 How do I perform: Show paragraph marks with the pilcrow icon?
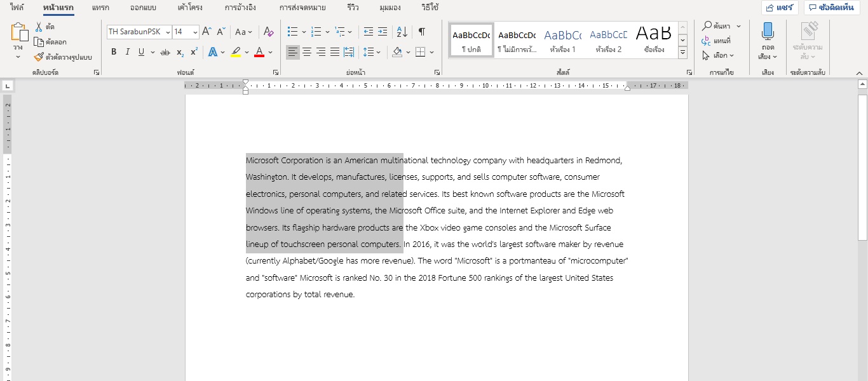point(421,31)
